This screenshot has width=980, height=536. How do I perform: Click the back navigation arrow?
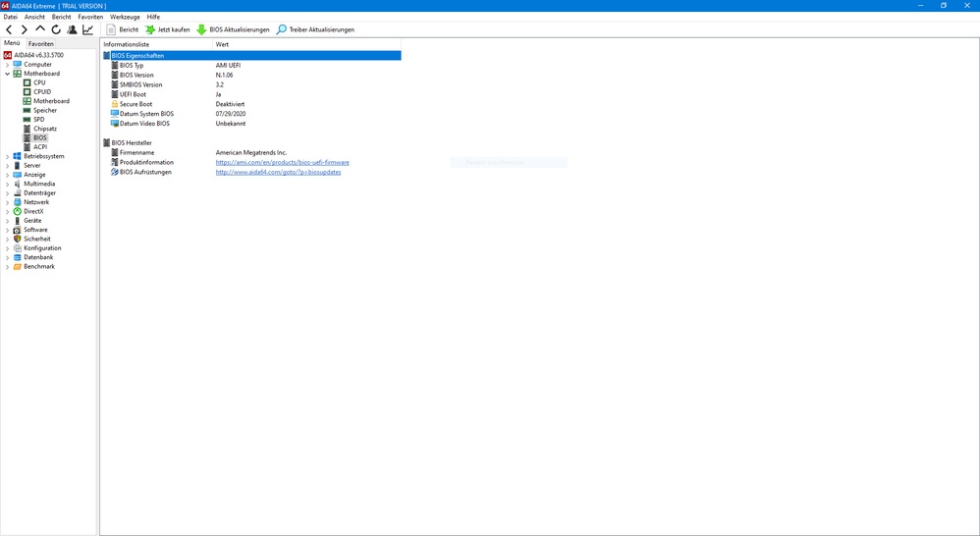pos(10,29)
